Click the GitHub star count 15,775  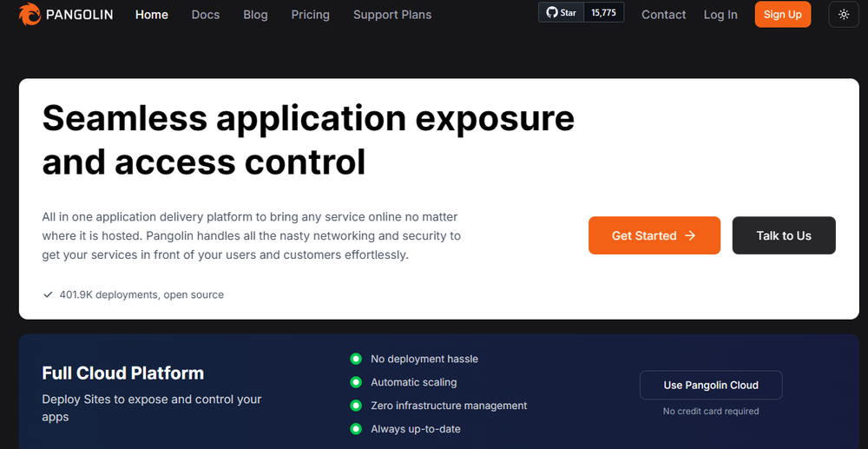(x=604, y=13)
